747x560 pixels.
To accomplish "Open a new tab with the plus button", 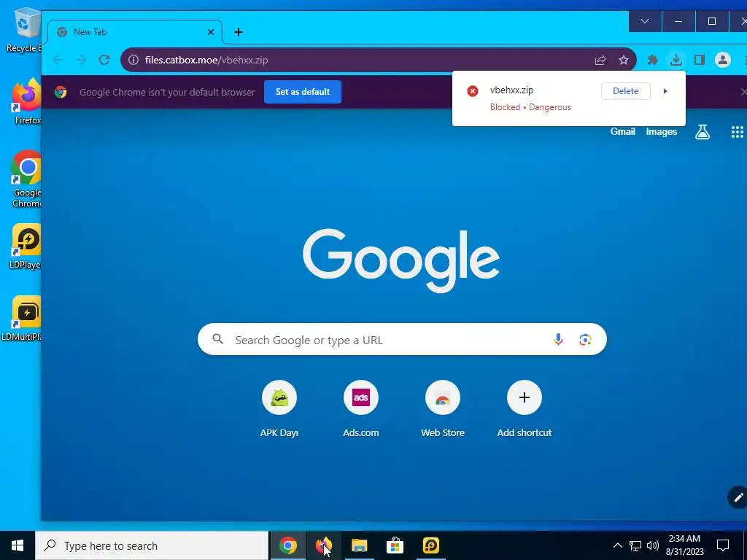I will click(x=239, y=32).
